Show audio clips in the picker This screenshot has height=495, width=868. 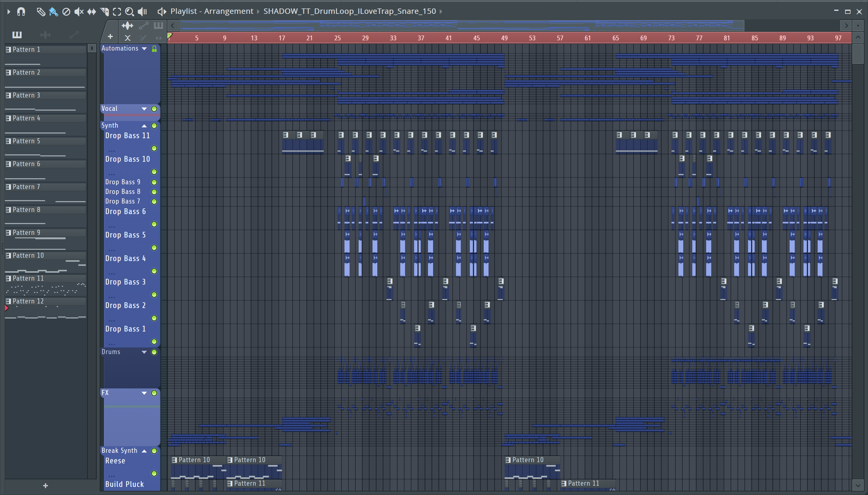coord(45,34)
